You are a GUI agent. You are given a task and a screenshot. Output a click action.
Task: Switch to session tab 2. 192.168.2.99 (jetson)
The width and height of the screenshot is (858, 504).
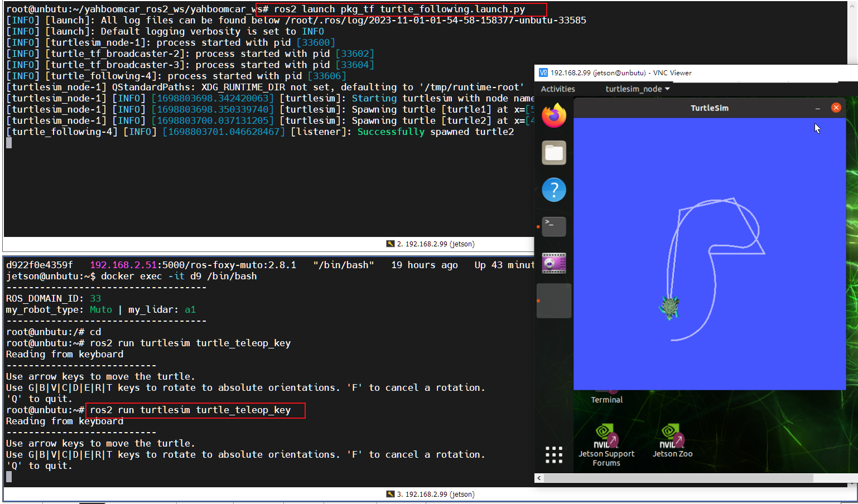[430, 244]
